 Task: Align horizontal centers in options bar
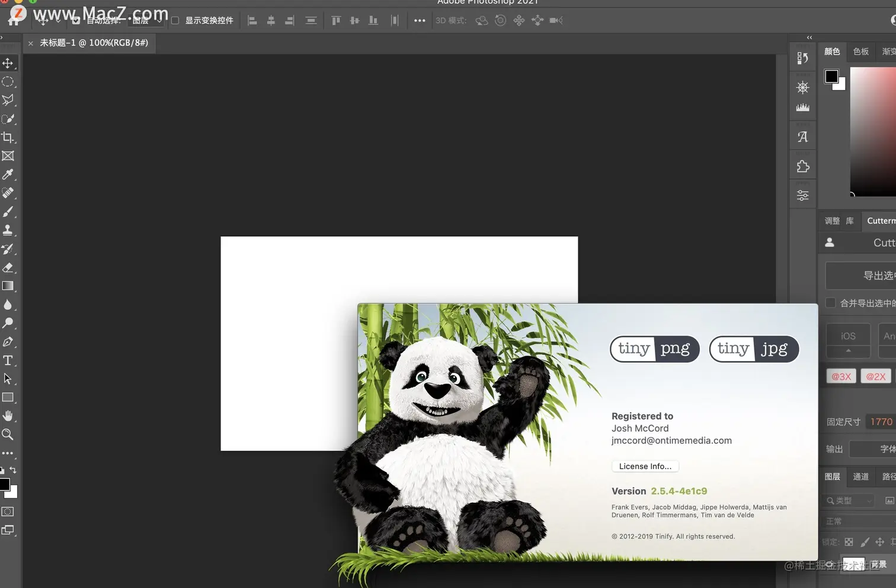[271, 21]
